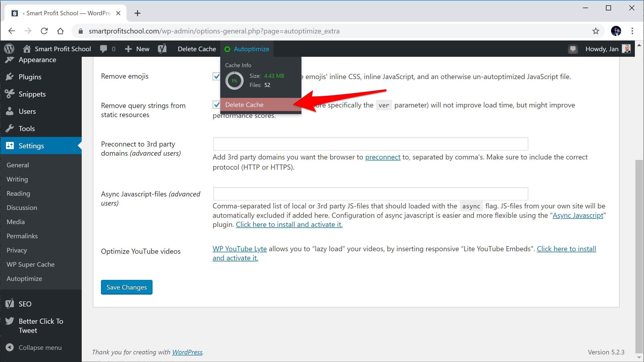This screenshot has width=644, height=362.
Task: Open Reading settings submenu item
Action: [x=18, y=193]
